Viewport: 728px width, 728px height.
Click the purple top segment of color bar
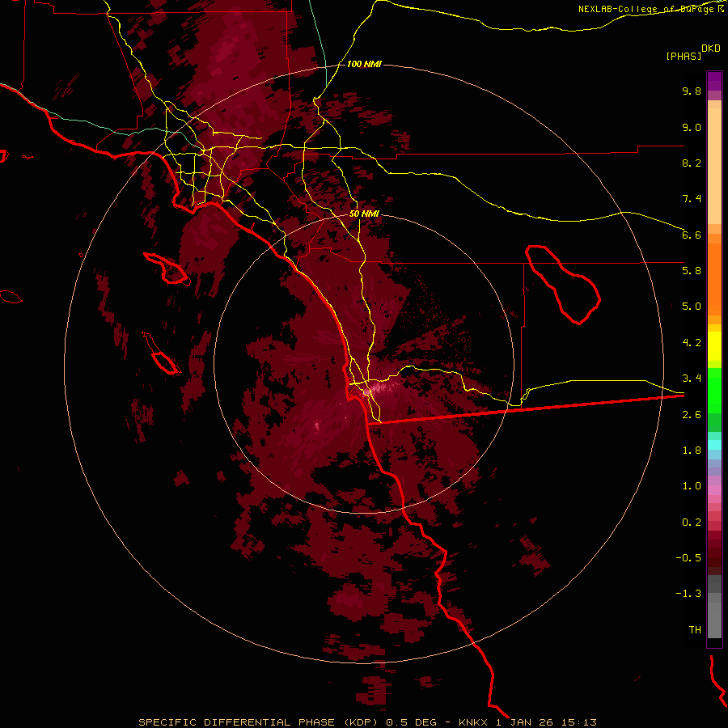pos(714,81)
